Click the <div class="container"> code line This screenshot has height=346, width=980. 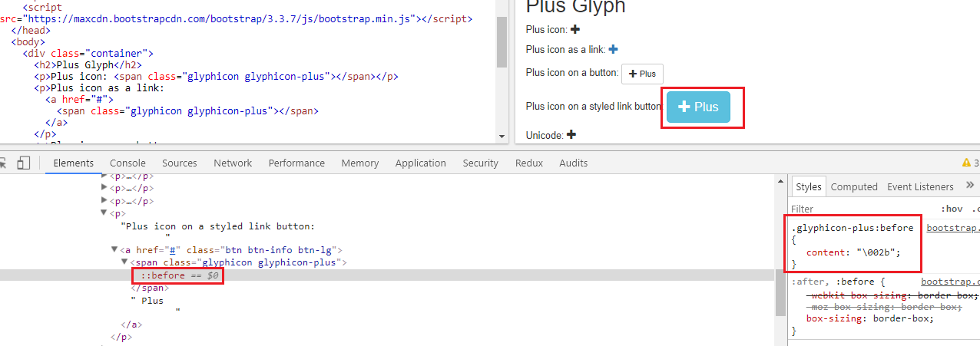[x=88, y=53]
